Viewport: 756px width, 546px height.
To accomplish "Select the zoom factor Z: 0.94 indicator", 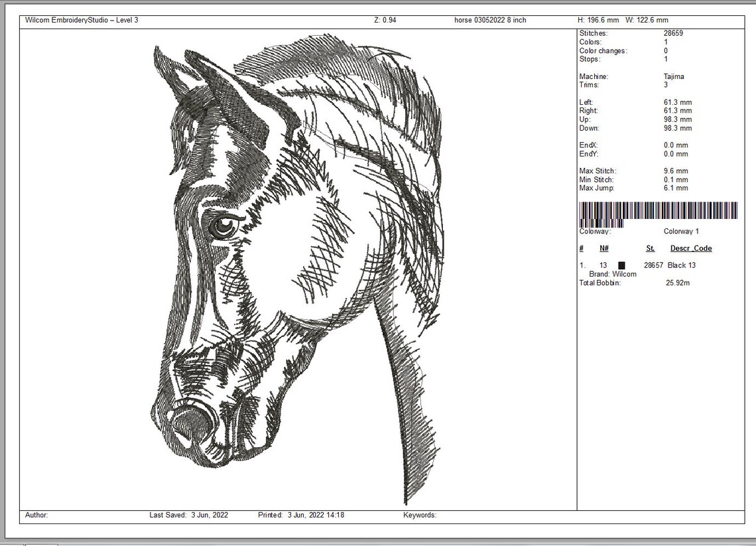I will tap(385, 20).
